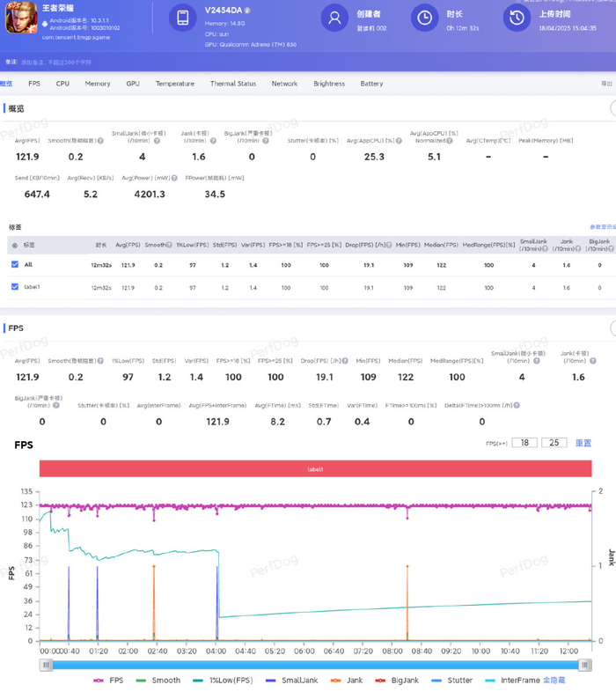Viewport: 616px width, 692px height.
Task: Click the 全隐藏 hide-all link
Action: pyautogui.click(x=553, y=680)
